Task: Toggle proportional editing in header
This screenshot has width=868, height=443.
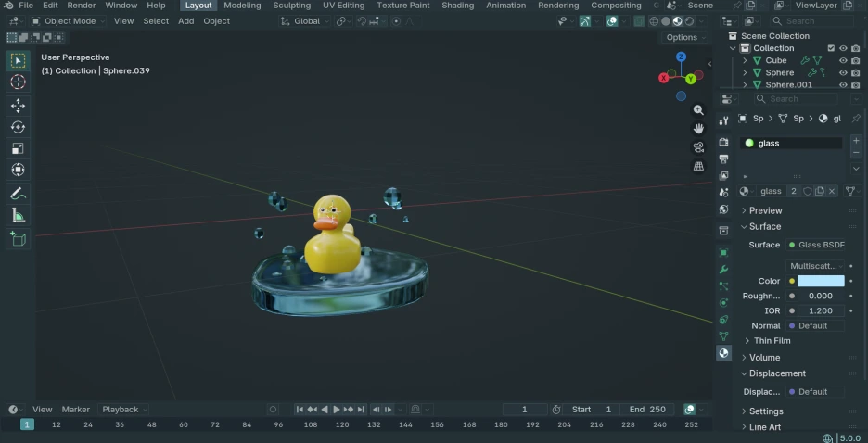Action: point(396,21)
